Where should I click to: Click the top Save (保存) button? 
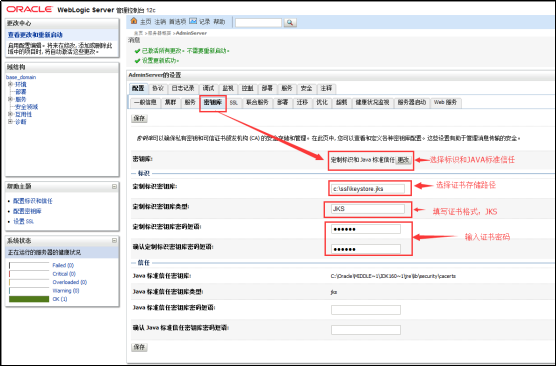tap(139, 118)
